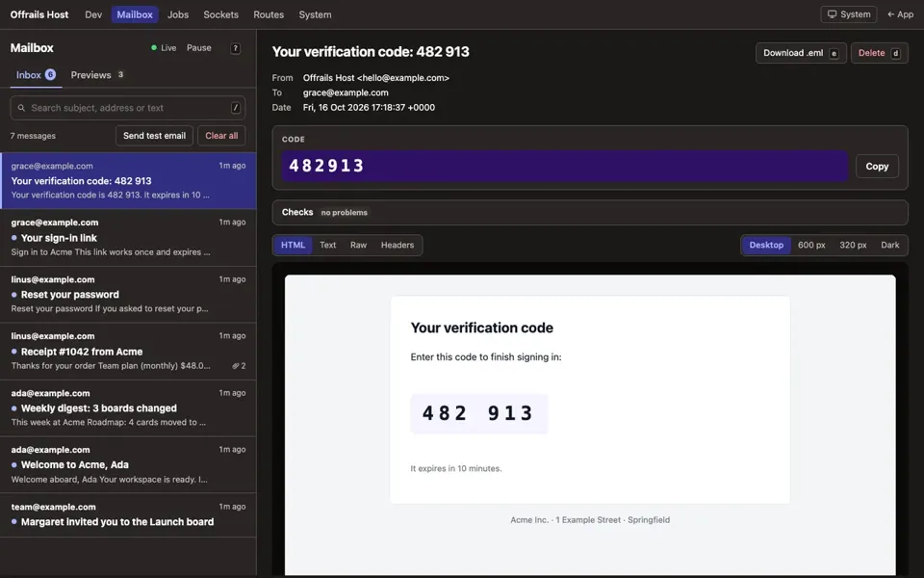Image resolution: width=924 pixels, height=578 pixels.
Task: Click the 'e' shortcut badge on Download .eml
Action: tap(834, 53)
